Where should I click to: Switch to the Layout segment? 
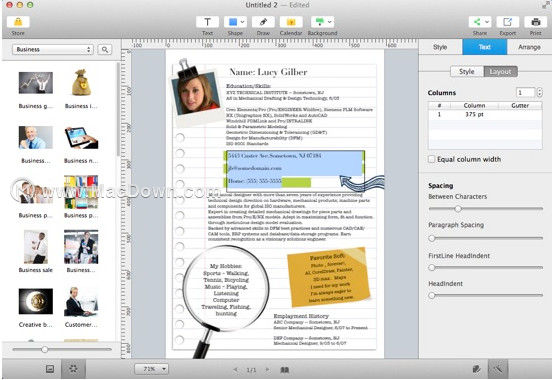coord(500,72)
